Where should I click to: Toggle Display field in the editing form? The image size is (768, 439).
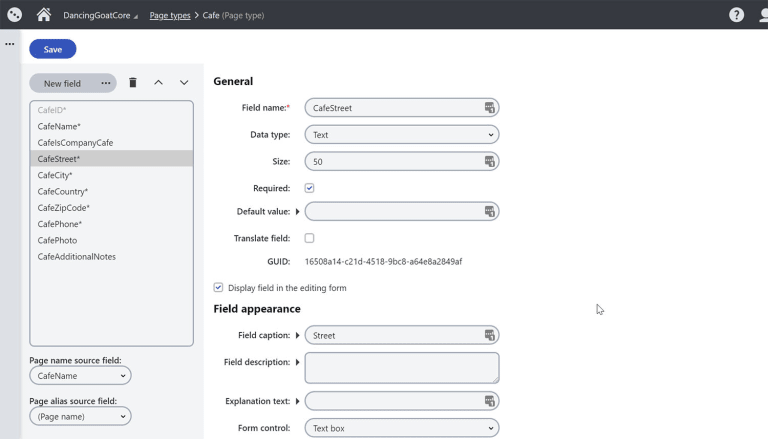coord(218,288)
